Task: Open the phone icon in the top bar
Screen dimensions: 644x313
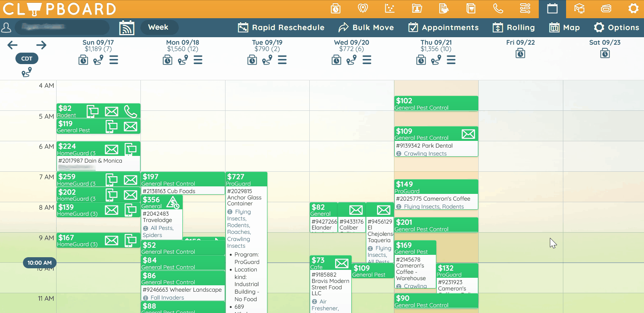Action: 498,8
